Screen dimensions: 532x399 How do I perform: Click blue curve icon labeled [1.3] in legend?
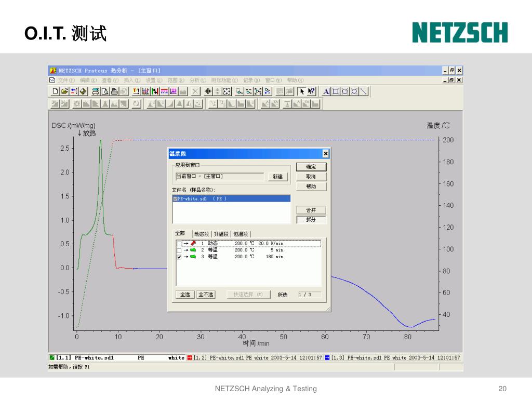327,357
